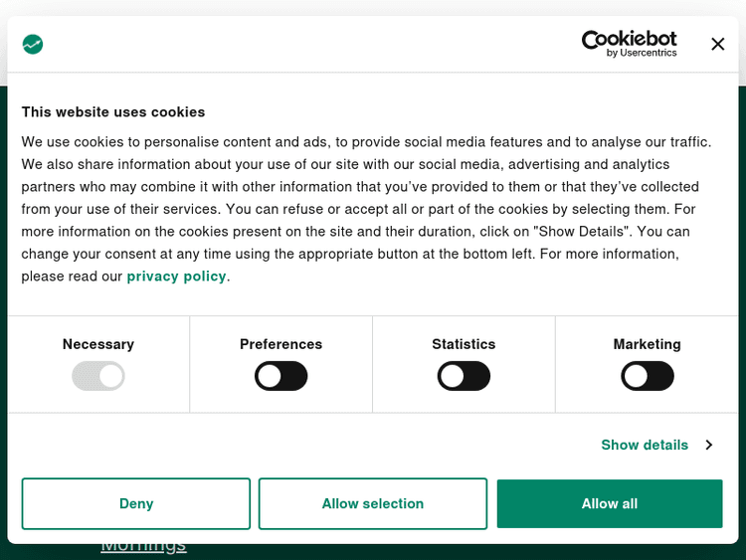Open the Cookiebot by Usercentrics logo
The height and width of the screenshot is (560, 746).
point(629,44)
